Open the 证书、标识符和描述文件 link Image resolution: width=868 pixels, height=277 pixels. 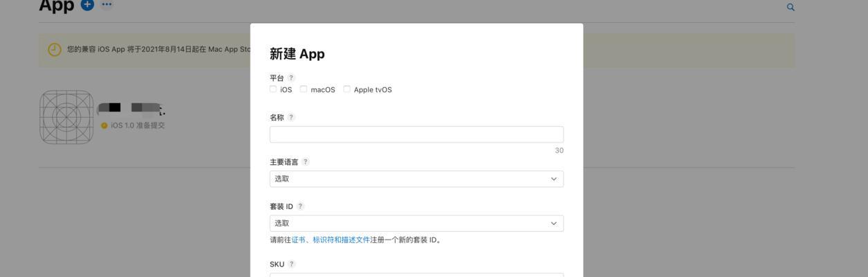click(x=331, y=240)
